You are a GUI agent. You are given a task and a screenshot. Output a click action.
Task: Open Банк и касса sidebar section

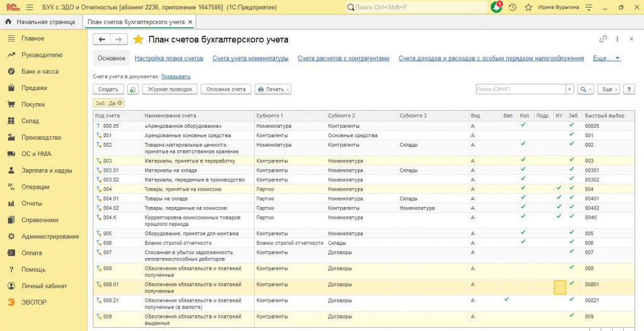(40, 71)
